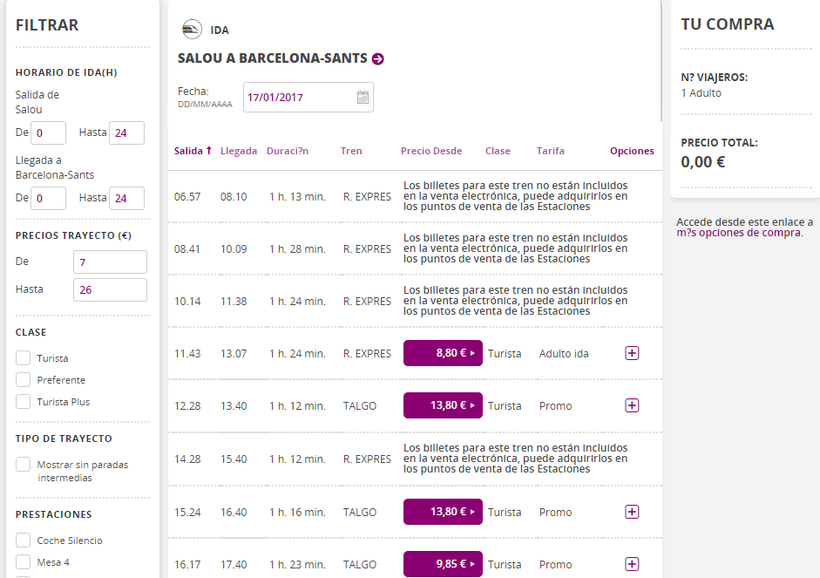Expand options for the 12.28 TALGO train
The height and width of the screenshot is (578, 820).
(631, 405)
